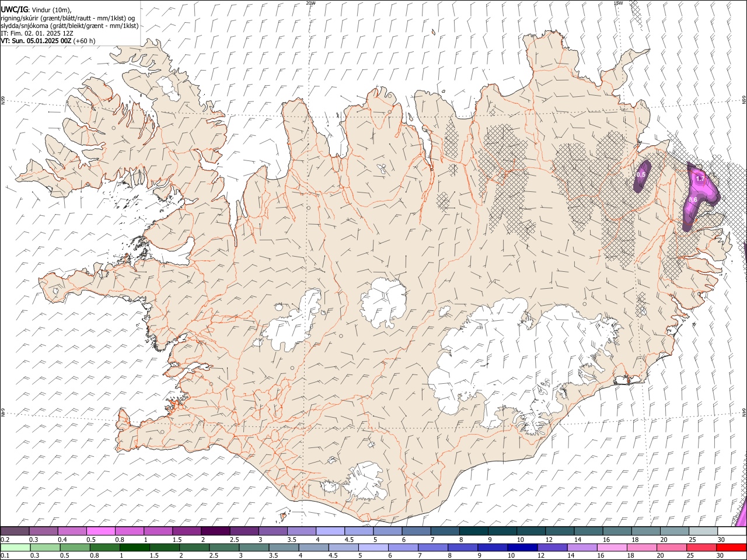747x560 pixels.
Task: Click the 15W longitude label at the top
Action: pos(618,3)
